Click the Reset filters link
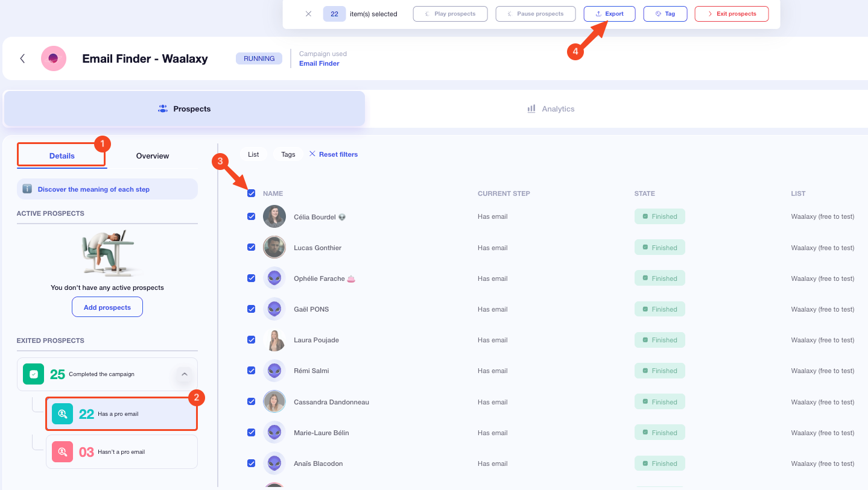This screenshot has width=868, height=490. 338,154
